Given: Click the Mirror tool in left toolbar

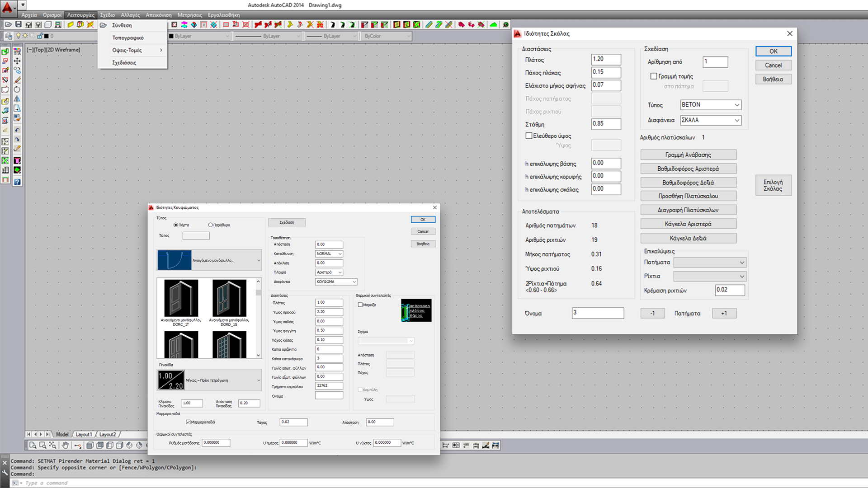Looking at the screenshot, I should pyautogui.click(x=17, y=99).
